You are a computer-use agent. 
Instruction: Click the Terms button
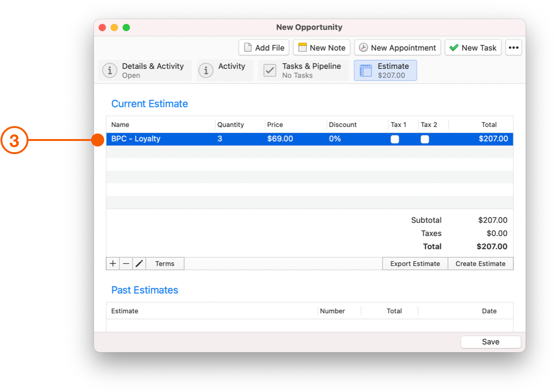(165, 264)
